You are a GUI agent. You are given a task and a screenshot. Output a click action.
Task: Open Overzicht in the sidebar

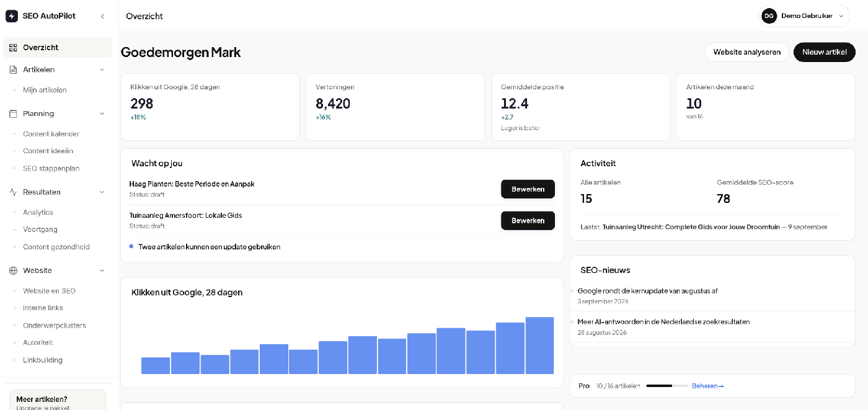[x=58, y=48]
